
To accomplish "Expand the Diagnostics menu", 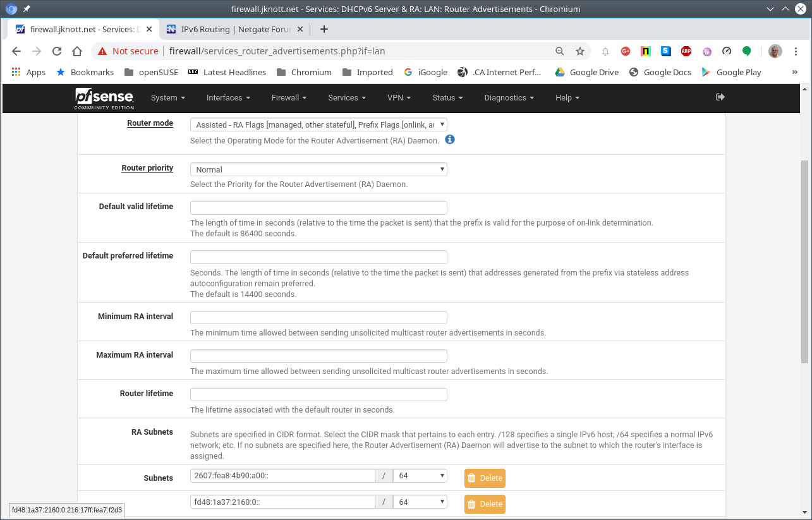I will tap(509, 97).
